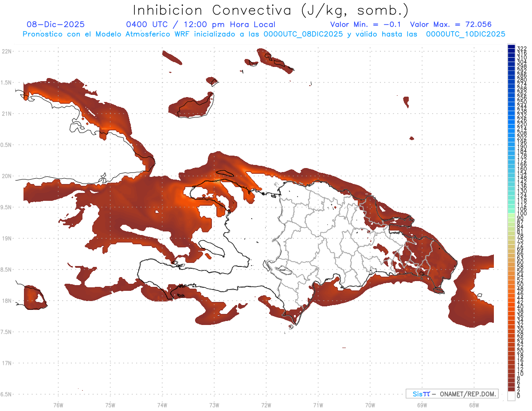Screen dimensions: 532x411
Task: Click "0400 UTC / 12:00 pm Hora Local"
Action: (200, 25)
